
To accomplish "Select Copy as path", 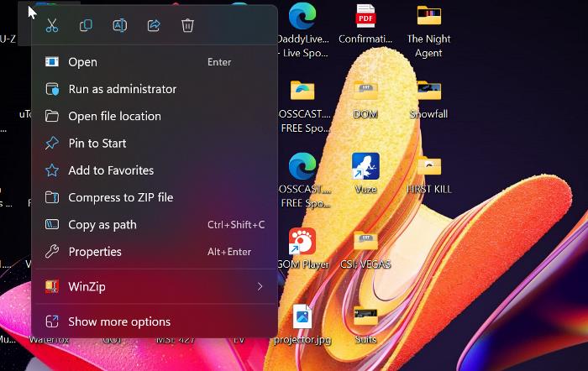I will pyautogui.click(x=102, y=225).
